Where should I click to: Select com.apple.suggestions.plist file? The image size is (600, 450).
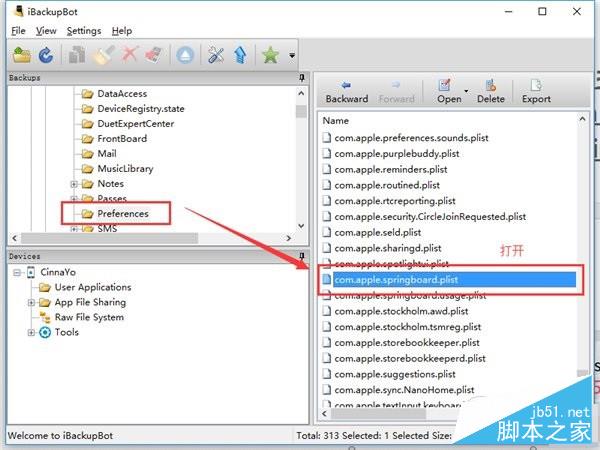395,374
